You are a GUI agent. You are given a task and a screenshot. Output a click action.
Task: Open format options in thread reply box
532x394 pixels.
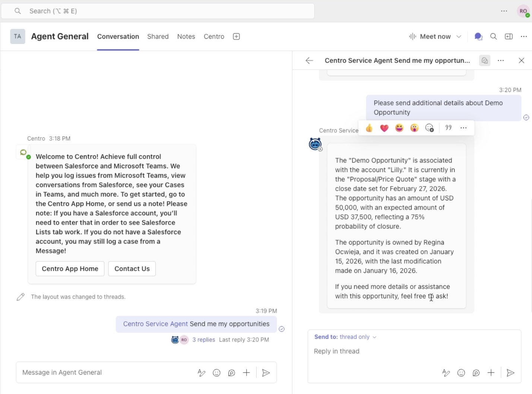(446, 373)
